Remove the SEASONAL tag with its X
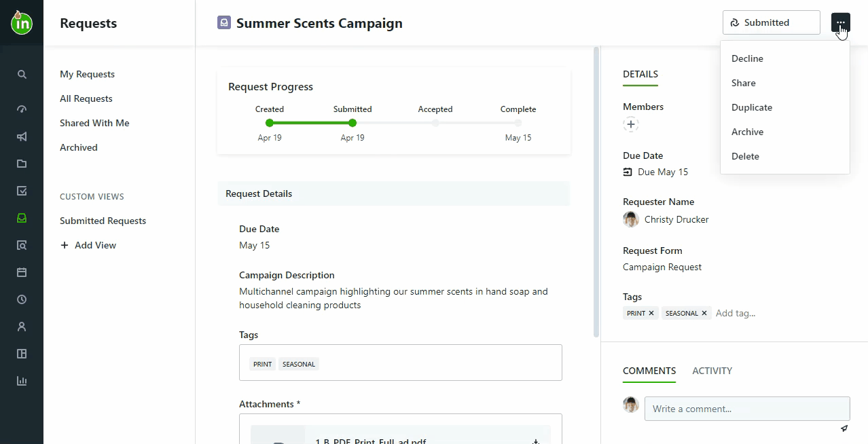This screenshot has width=868, height=444. point(704,313)
